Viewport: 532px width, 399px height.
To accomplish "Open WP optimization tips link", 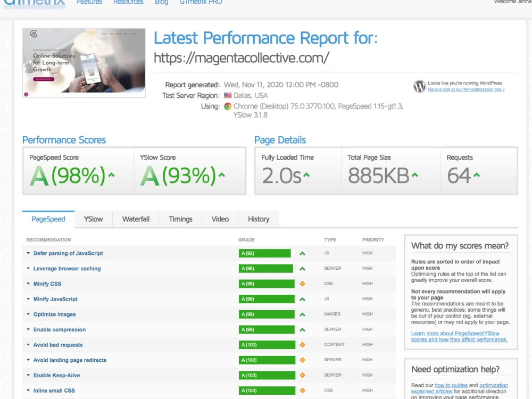I will (x=466, y=89).
